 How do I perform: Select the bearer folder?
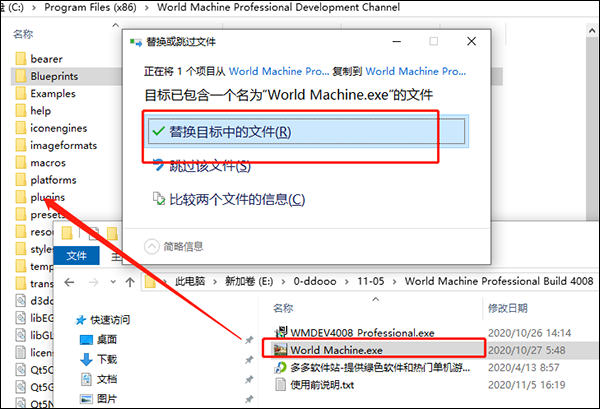click(x=39, y=59)
